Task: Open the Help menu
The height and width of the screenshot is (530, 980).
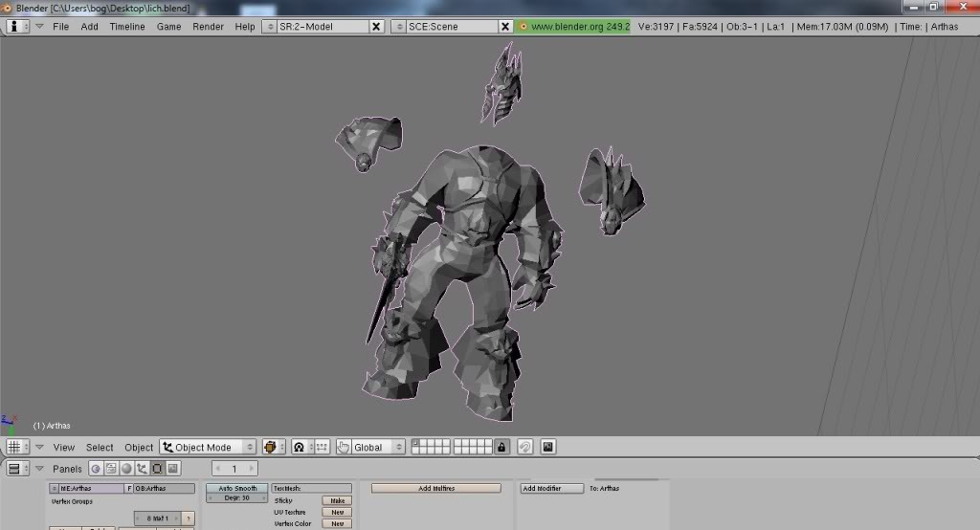Action: 245,26
